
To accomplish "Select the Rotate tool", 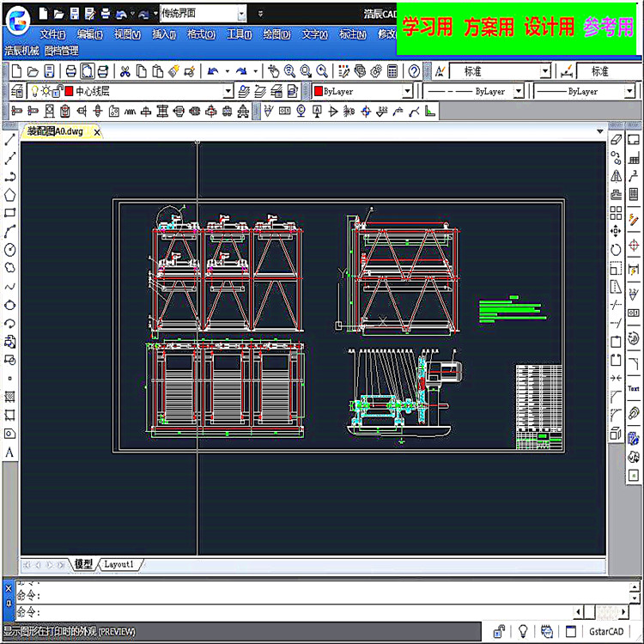I will [x=616, y=250].
